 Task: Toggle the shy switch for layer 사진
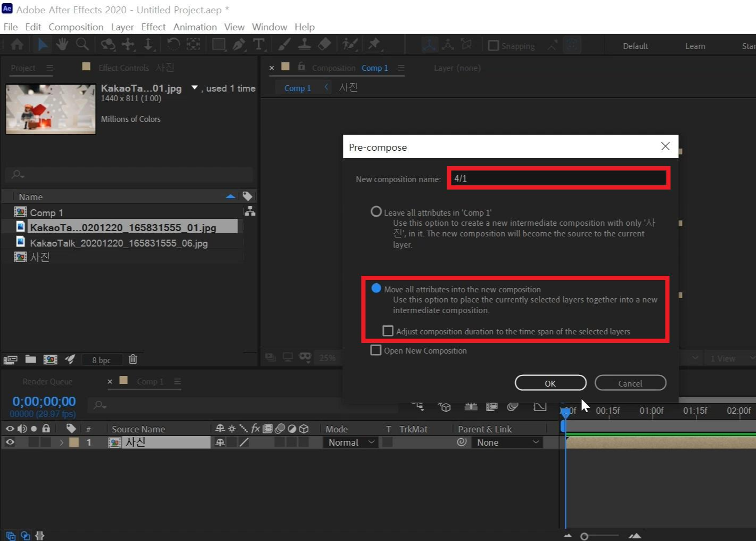220,442
